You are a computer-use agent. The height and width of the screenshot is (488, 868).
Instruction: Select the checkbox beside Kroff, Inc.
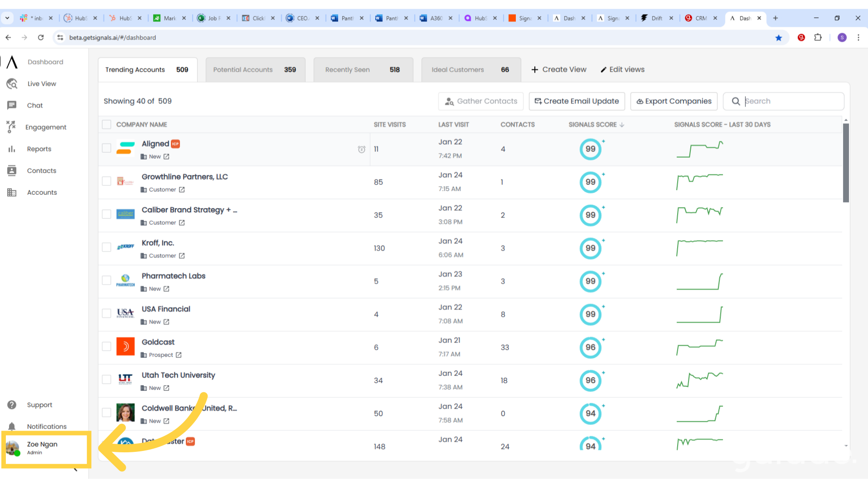(106, 247)
